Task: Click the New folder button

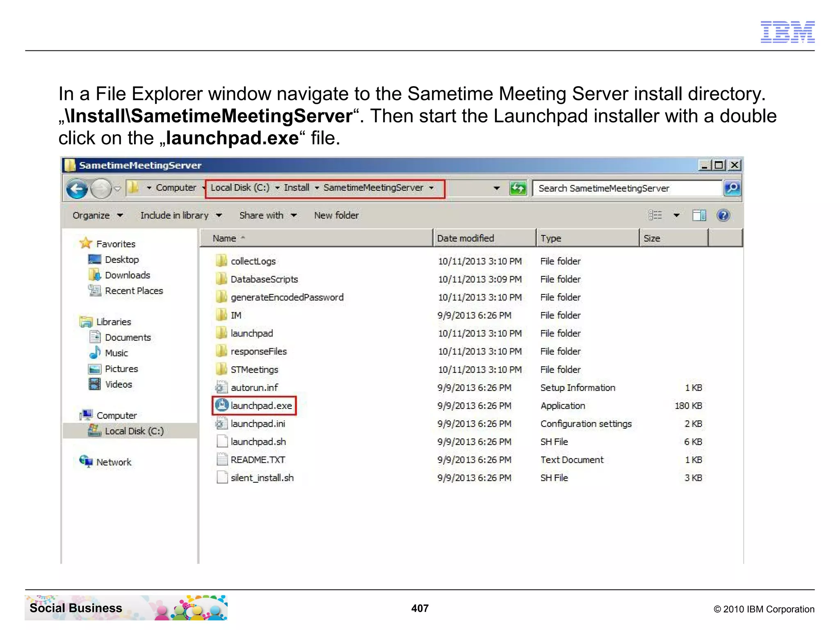Action: coord(336,215)
